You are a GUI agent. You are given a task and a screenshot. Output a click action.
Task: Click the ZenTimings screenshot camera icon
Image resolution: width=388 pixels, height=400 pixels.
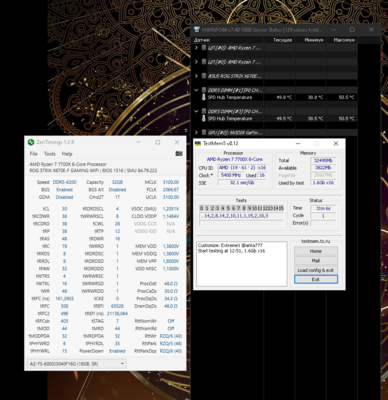click(x=179, y=154)
